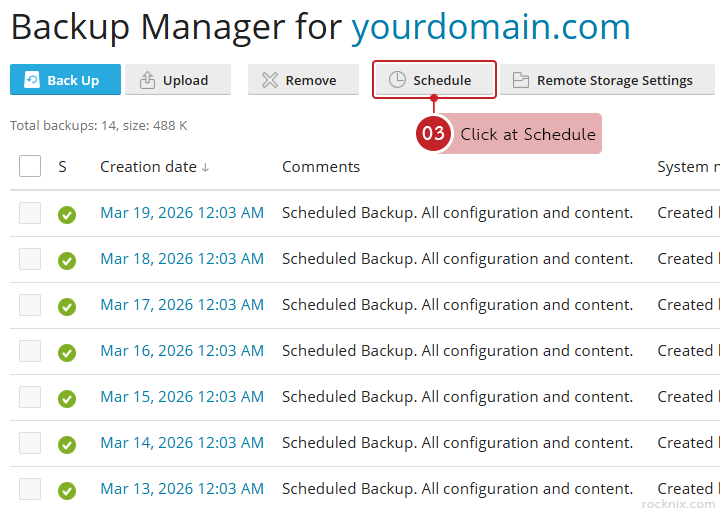Open the Upload backup button
Viewport: 720px width, 512px height.
(x=177, y=80)
